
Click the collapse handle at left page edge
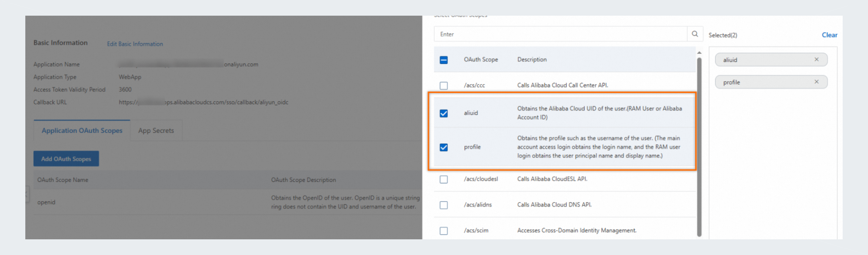[27, 194]
